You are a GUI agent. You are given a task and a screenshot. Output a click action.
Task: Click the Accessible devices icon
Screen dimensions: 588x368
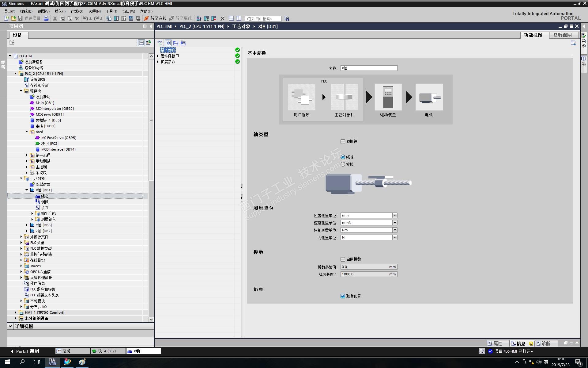pos(199,18)
